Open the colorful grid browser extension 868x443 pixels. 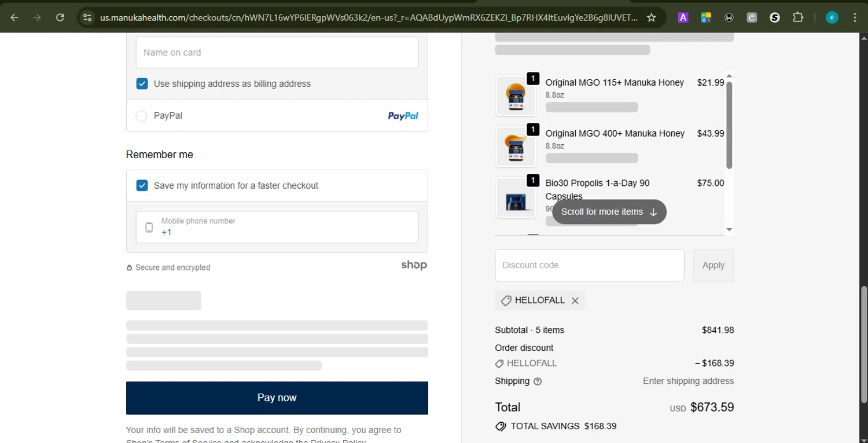pyautogui.click(x=706, y=17)
